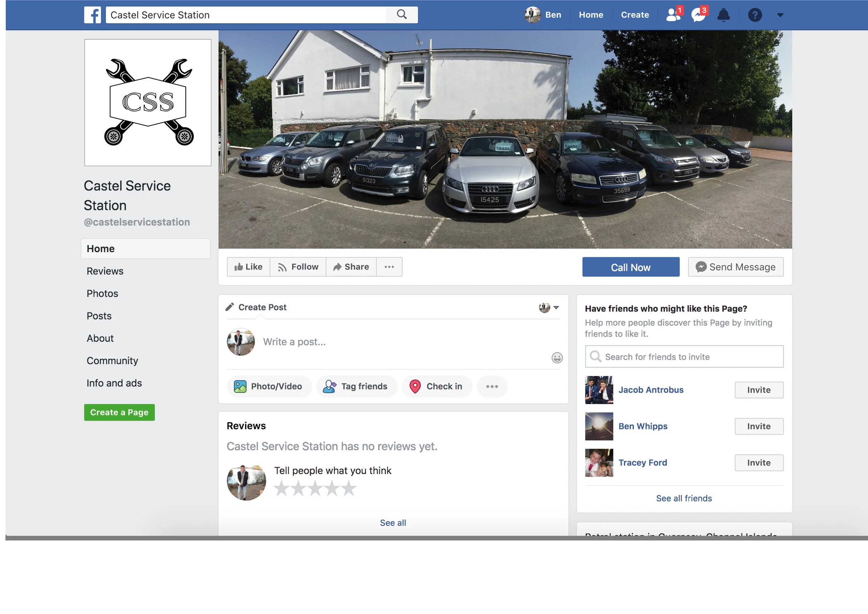Open the Reviews section in sidebar
The width and height of the screenshot is (868, 614).
pos(105,271)
